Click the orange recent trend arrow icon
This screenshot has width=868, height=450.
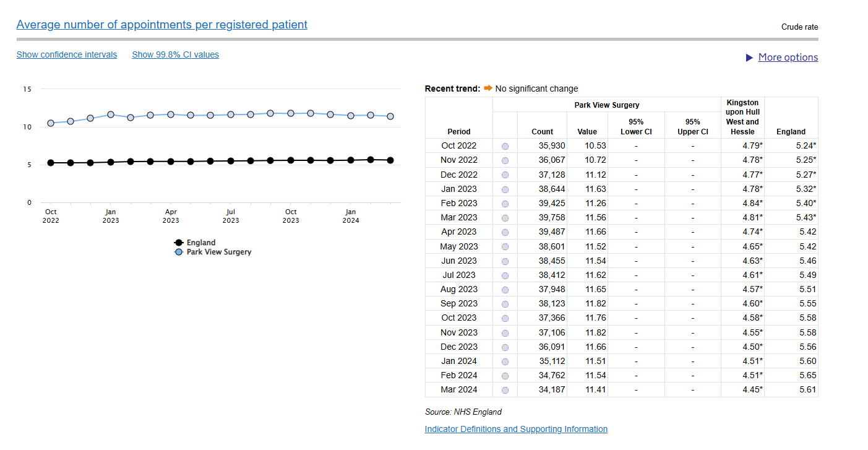coord(488,89)
